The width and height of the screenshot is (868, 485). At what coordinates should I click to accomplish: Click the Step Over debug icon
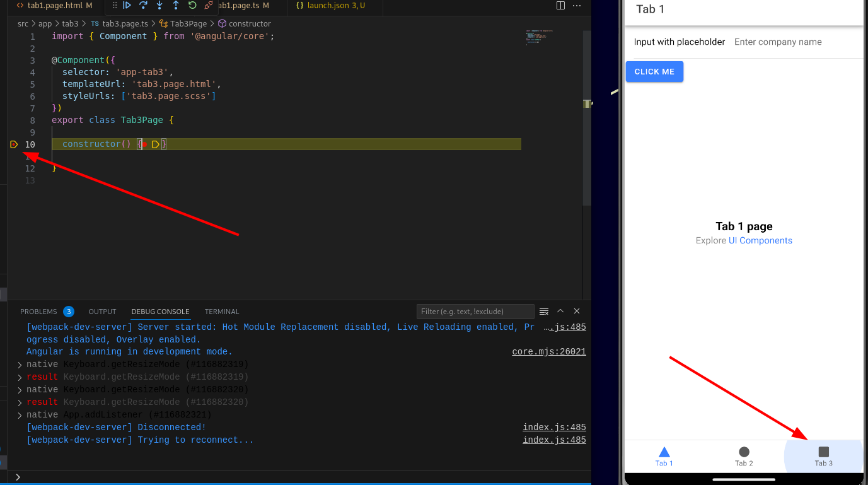[143, 6]
